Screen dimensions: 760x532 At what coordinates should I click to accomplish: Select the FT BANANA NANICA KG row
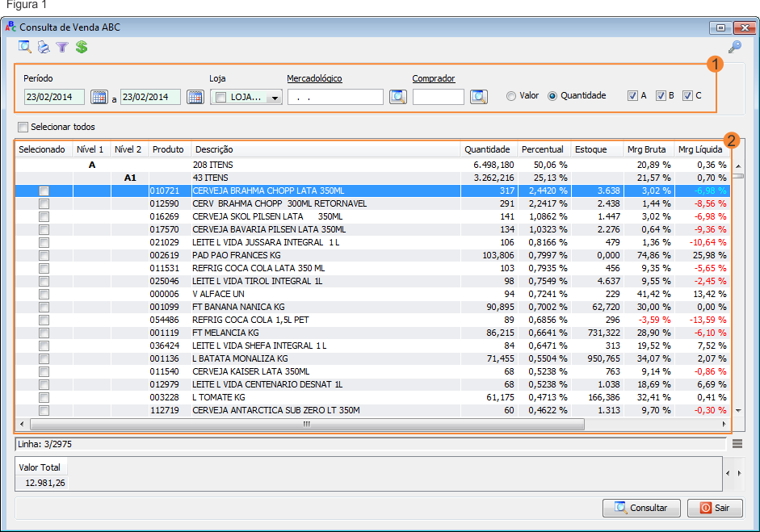(x=372, y=308)
